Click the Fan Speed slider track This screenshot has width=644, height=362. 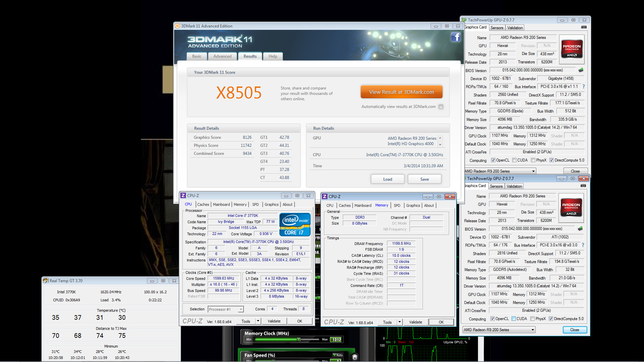coord(287,361)
